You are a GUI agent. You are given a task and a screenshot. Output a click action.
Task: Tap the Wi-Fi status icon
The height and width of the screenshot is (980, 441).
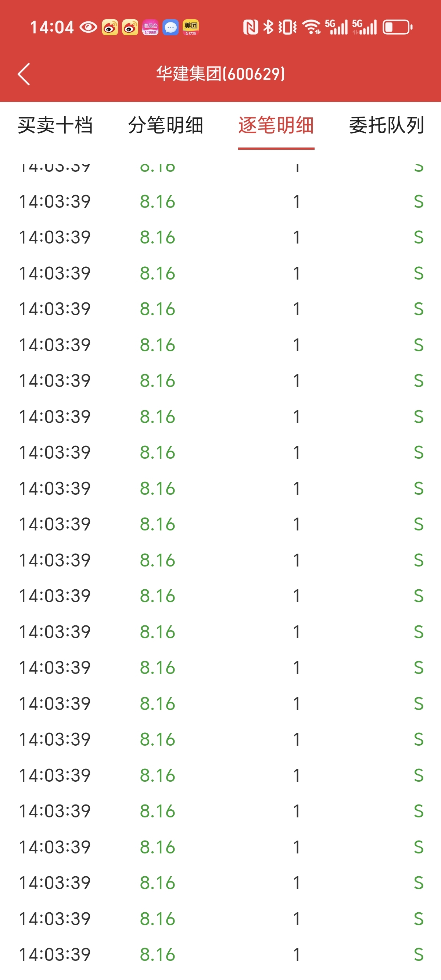(311, 27)
